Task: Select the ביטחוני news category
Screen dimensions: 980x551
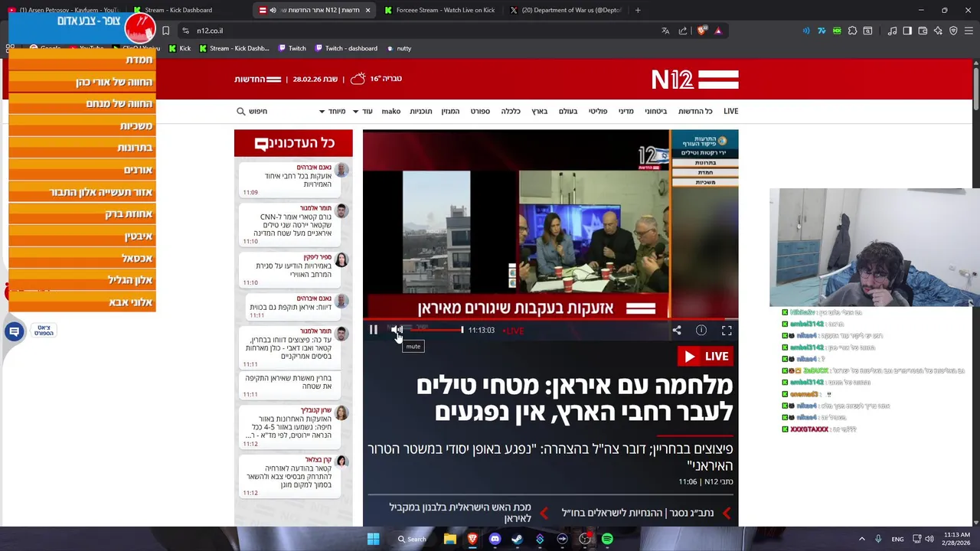Action: coord(655,111)
